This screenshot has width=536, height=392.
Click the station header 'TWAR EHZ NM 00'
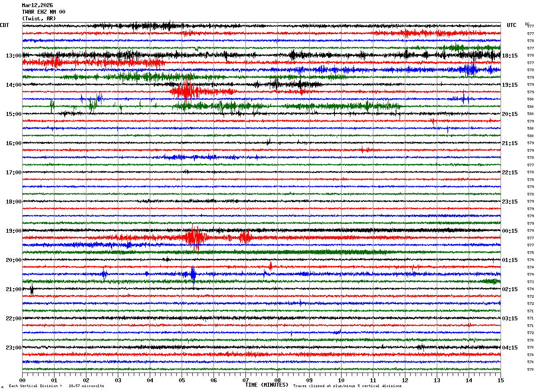43,12
